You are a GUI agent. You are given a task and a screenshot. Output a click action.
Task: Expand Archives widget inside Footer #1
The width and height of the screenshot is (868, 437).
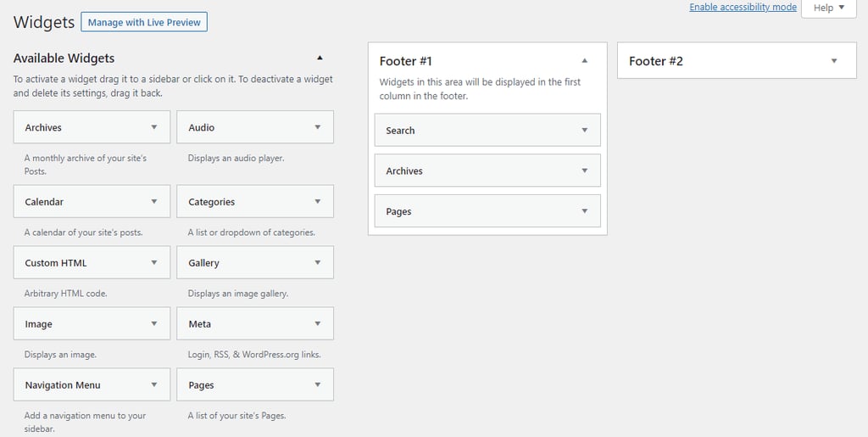(585, 171)
